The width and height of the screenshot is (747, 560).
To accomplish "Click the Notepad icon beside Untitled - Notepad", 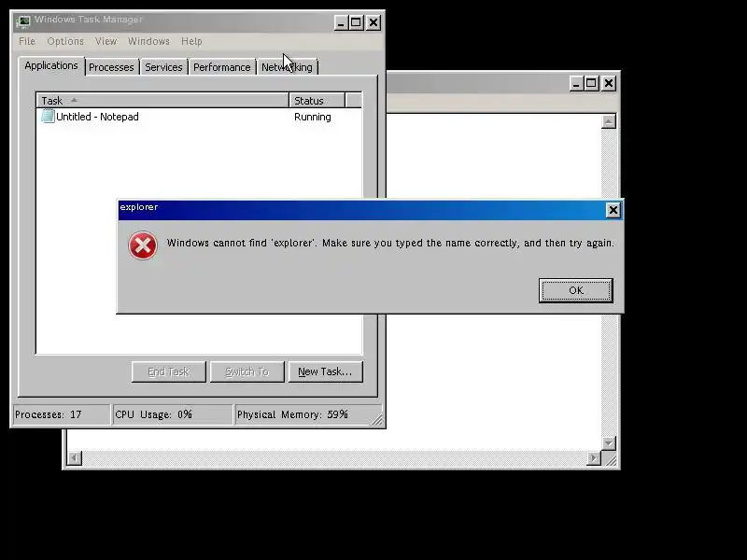I will pos(48,116).
